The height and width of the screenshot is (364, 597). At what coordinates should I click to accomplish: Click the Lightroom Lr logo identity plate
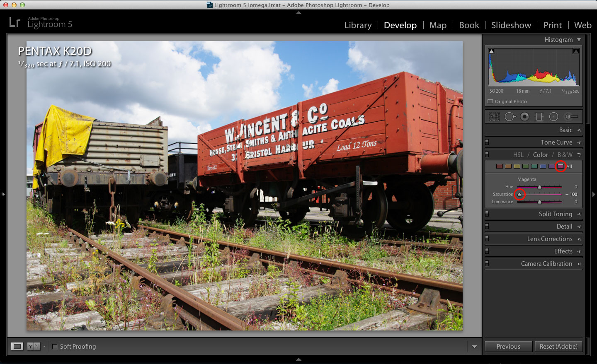click(15, 22)
